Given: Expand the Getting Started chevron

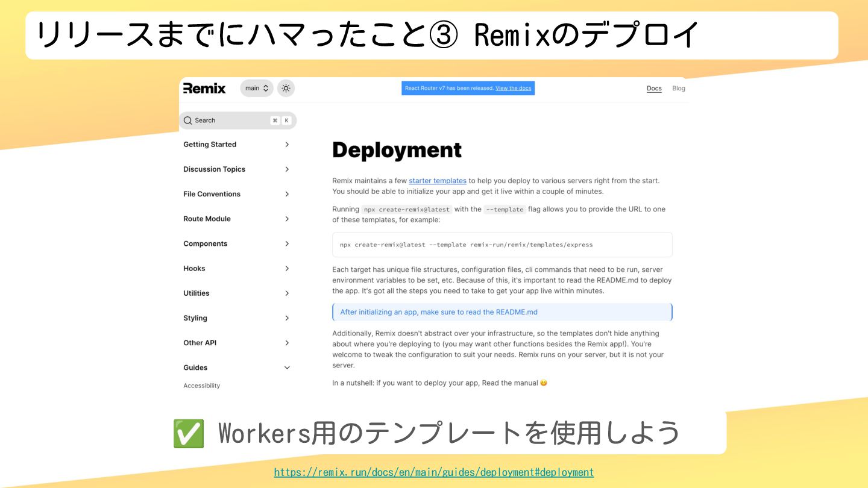Looking at the screenshot, I should pyautogui.click(x=287, y=145).
